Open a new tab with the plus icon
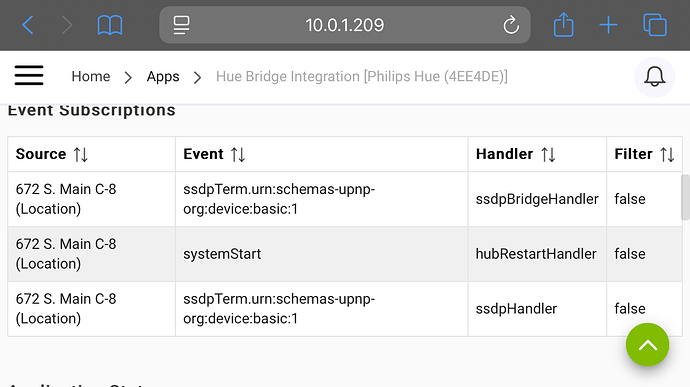 point(608,25)
